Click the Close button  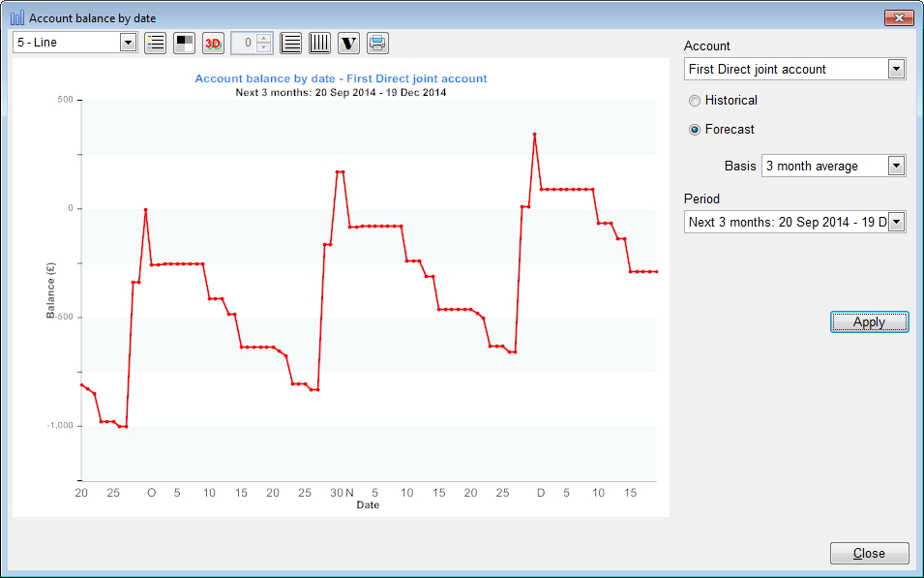pyautogui.click(x=869, y=553)
